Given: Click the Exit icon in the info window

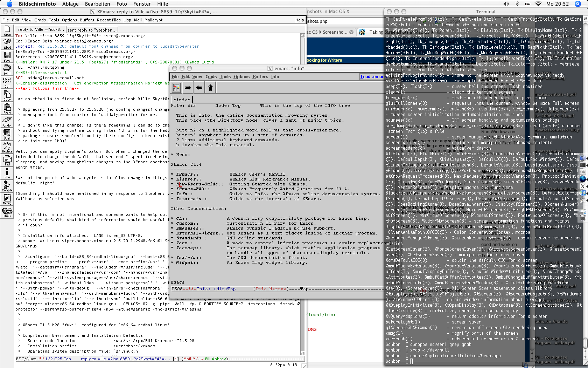Looking at the screenshot, I should tap(176, 88).
